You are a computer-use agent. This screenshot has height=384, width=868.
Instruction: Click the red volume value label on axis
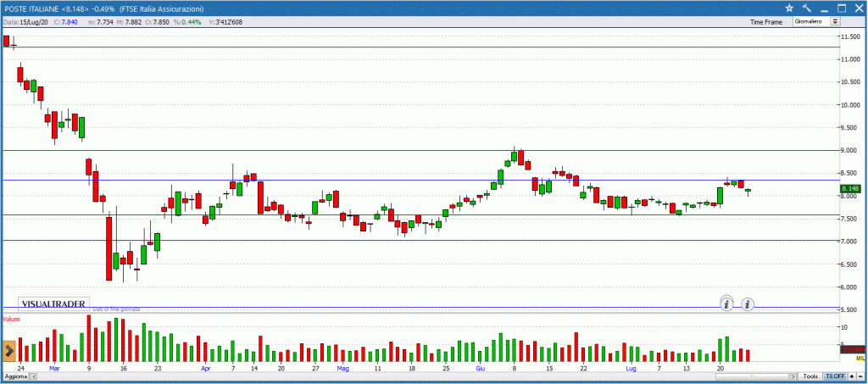853,350
